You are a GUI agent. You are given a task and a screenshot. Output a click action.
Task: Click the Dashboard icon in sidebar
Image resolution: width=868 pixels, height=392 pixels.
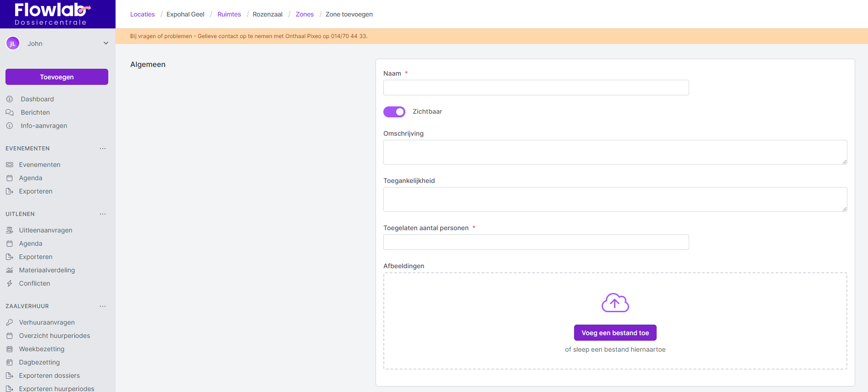tap(10, 99)
